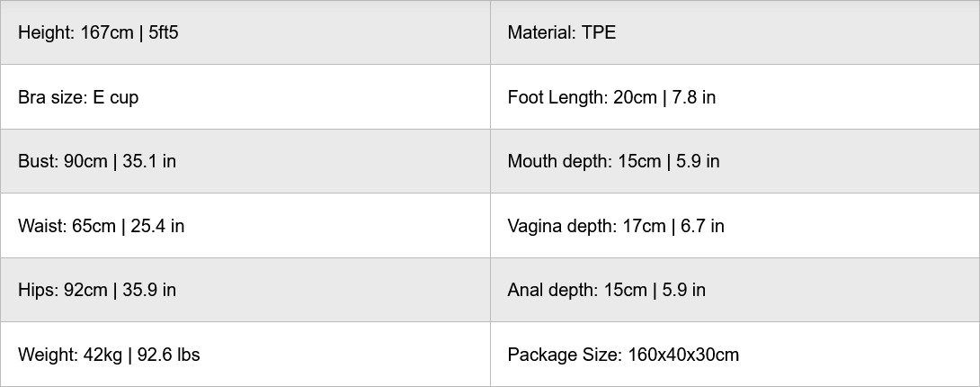Screen dimensions: 980x387
Task: Click the 25.4 in waist value
Action: click(x=157, y=226)
